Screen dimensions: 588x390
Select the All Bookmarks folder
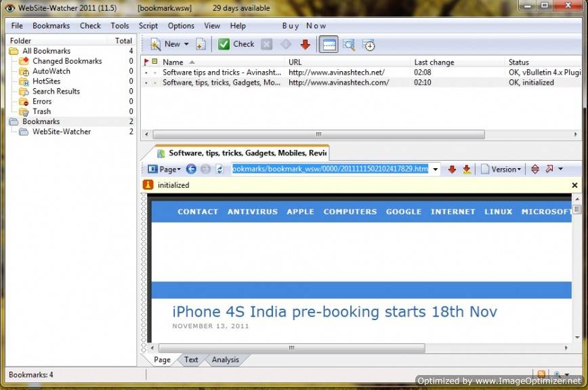tap(46, 51)
